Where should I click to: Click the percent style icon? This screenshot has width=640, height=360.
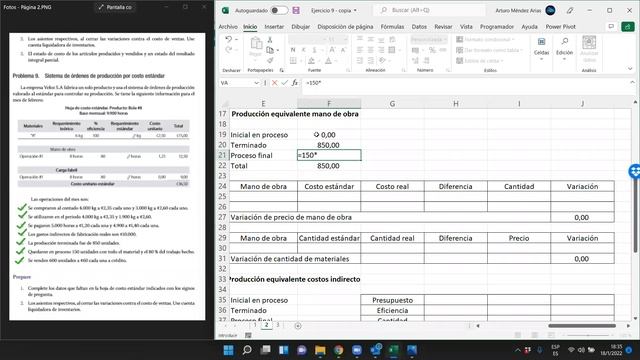pyautogui.click(x=432, y=50)
